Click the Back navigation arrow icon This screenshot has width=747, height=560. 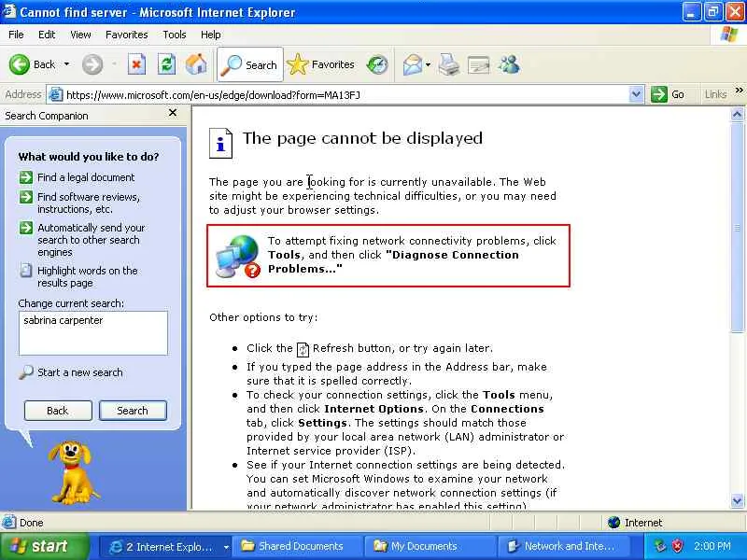(19, 64)
